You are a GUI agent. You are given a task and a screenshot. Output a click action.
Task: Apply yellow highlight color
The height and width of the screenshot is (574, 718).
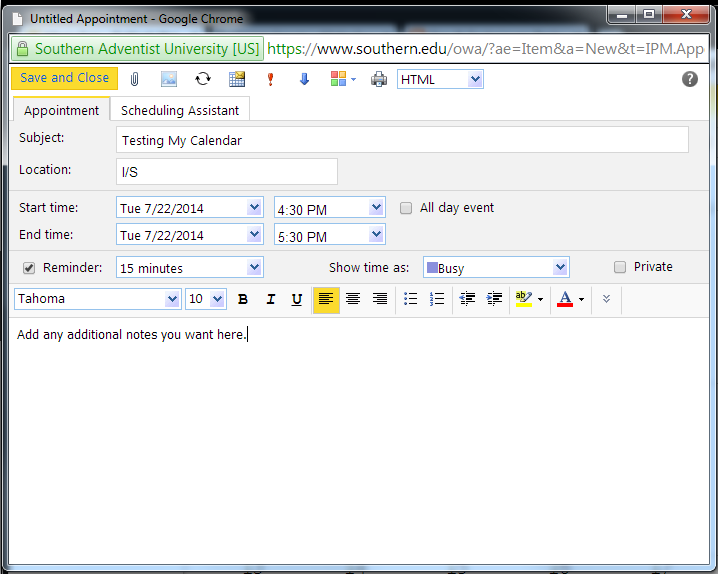(523, 299)
